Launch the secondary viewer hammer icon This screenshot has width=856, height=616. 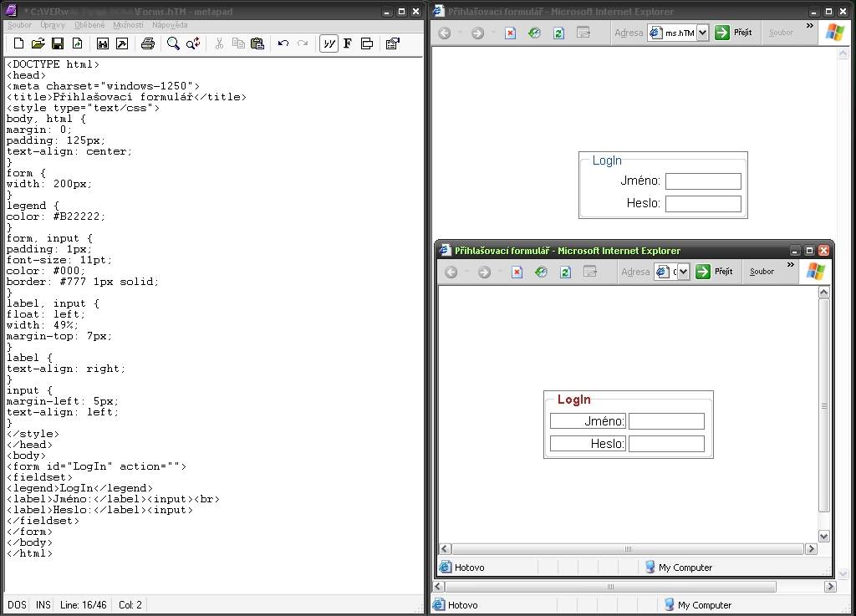[122, 43]
